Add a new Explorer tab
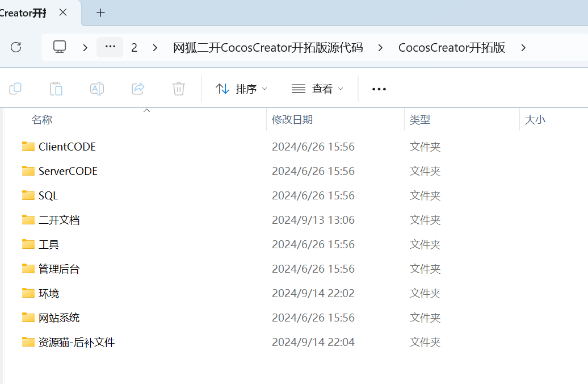Screen dimensions: 588x384 (100, 12)
